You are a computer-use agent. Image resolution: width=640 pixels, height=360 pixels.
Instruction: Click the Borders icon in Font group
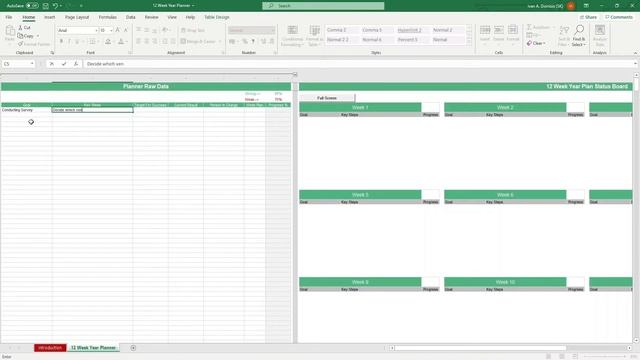[x=93, y=41]
